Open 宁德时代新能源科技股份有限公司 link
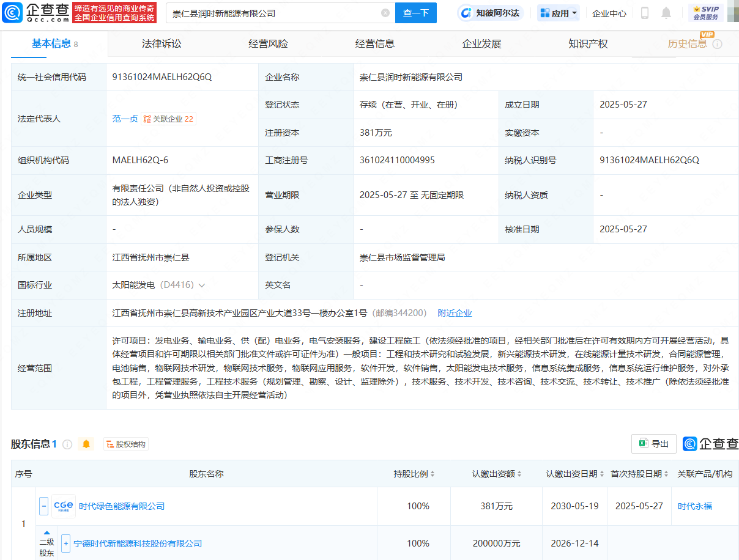Screen dimensions: 739x560 (138, 543)
